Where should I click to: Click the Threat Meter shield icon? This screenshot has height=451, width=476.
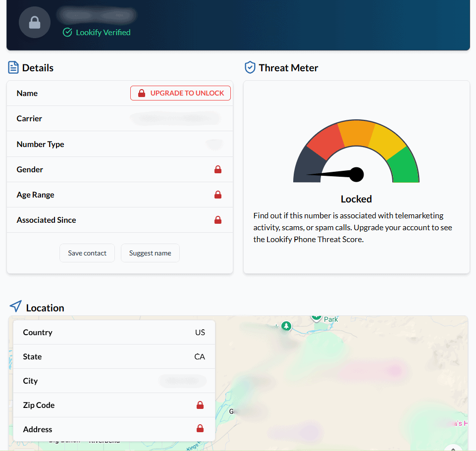point(250,68)
